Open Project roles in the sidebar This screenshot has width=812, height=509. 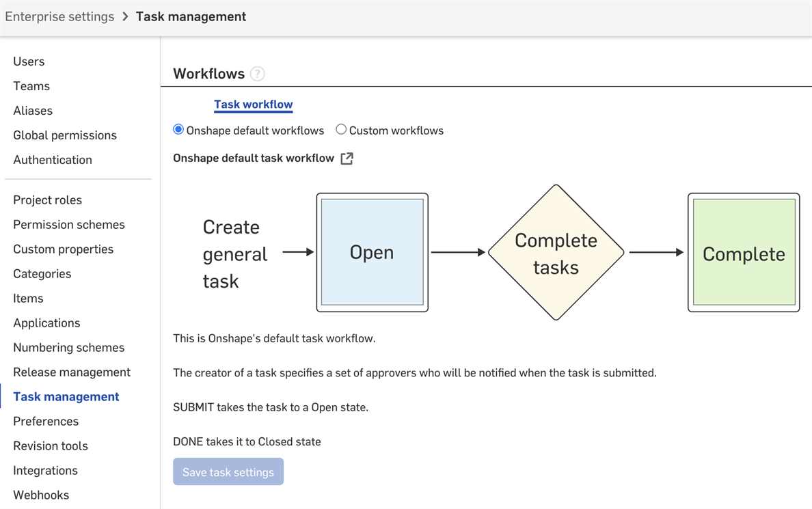click(x=48, y=200)
